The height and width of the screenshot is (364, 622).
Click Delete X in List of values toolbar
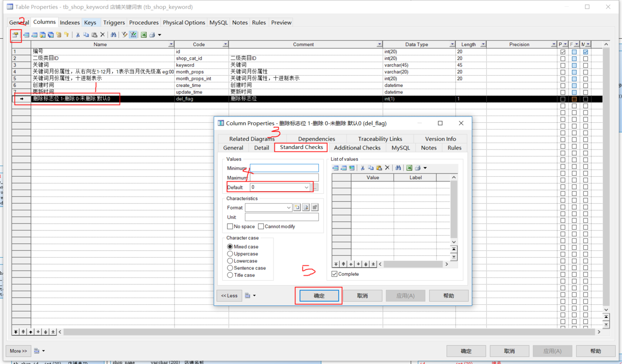click(x=387, y=168)
